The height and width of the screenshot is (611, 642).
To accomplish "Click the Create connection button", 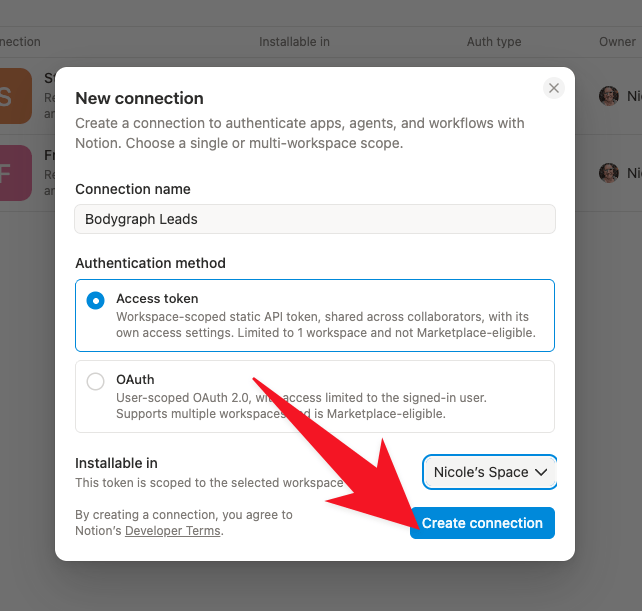I will [x=482, y=523].
